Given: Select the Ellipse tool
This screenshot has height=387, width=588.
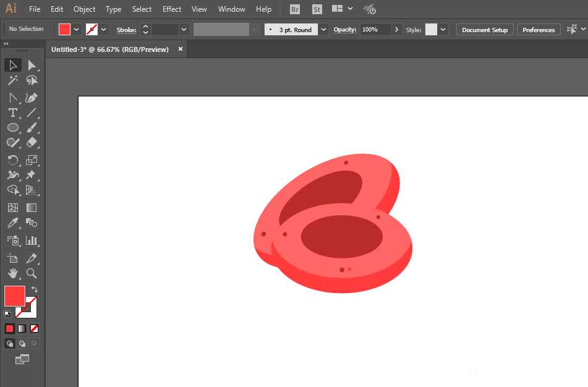Looking at the screenshot, I should click(13, 127).
